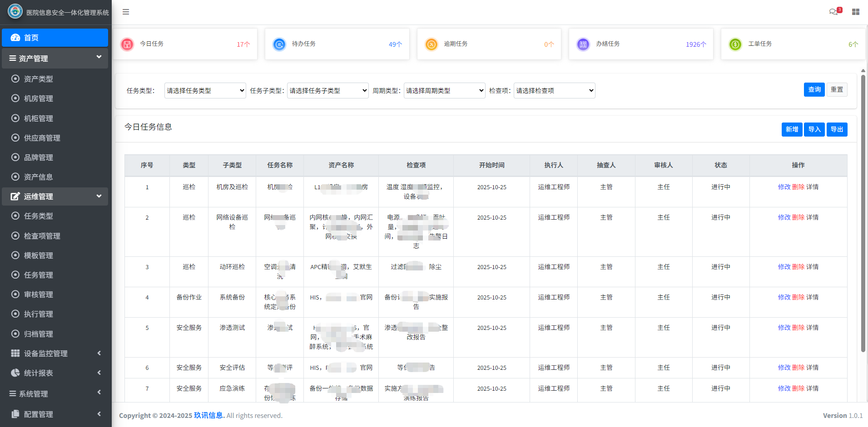The height and width of the screenshot is (427, 868).
Task: Click the Query (查询) button
Action: (x=814, y=90)
